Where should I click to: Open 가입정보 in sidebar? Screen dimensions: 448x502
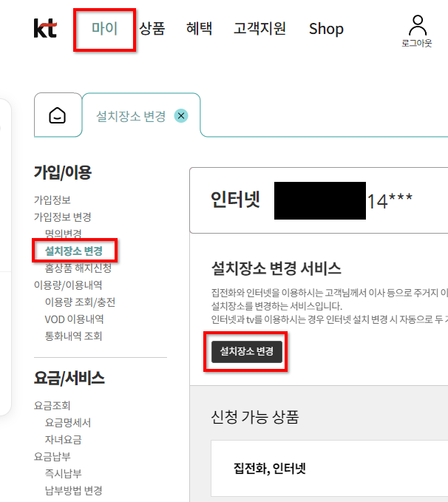point(52,200)
